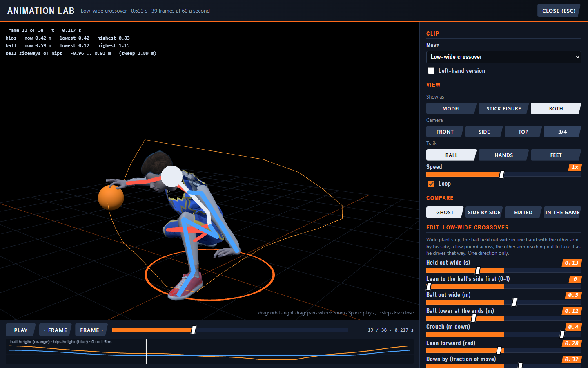Click the height graph playhead marker

click(146, 351)
